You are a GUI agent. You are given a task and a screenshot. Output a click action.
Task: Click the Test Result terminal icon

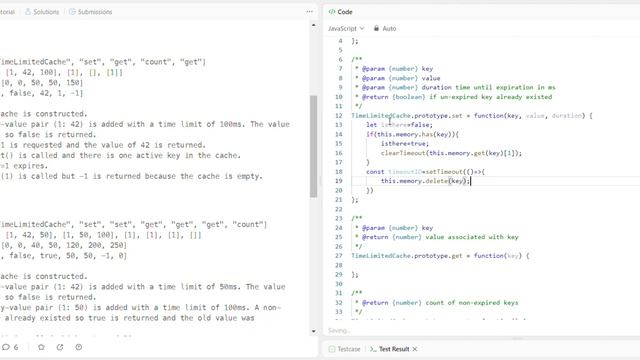pyautogui.click(x=373, y=349)
